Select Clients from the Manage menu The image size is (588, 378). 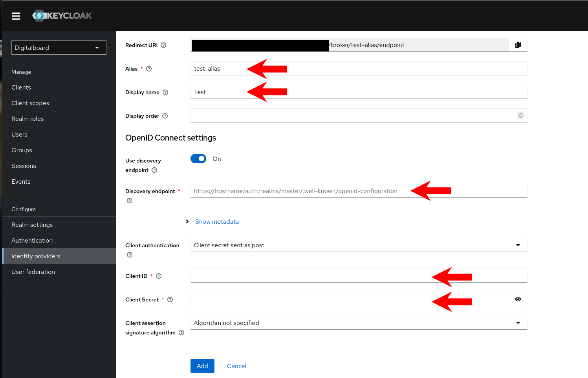coord(21,87)
